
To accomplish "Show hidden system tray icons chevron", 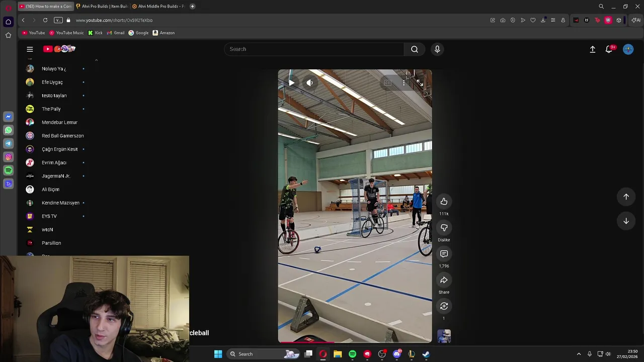I will pos(579,354).
